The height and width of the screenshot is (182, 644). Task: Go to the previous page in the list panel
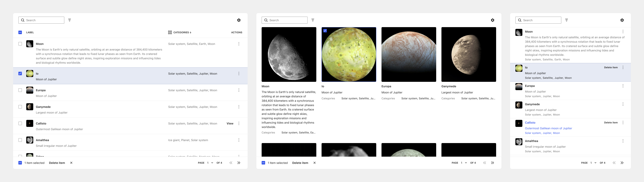pyautogui.click(x=614, y=163)
